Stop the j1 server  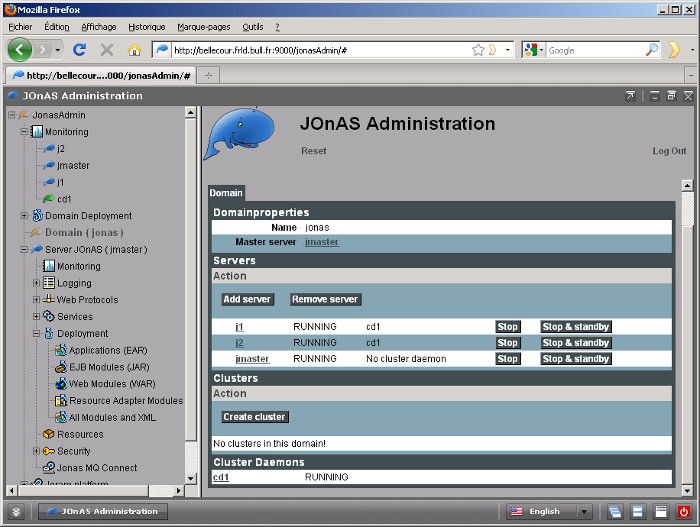click(508, 327)
